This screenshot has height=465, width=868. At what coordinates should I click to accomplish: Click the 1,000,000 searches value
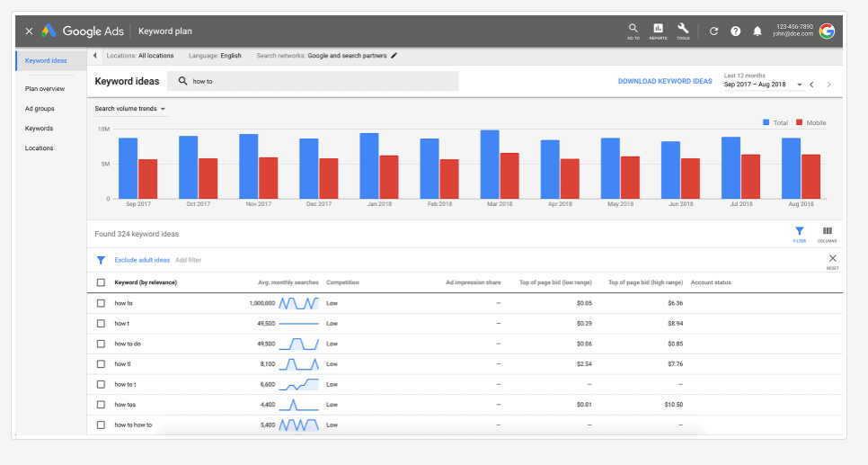[x=261, y=303]
